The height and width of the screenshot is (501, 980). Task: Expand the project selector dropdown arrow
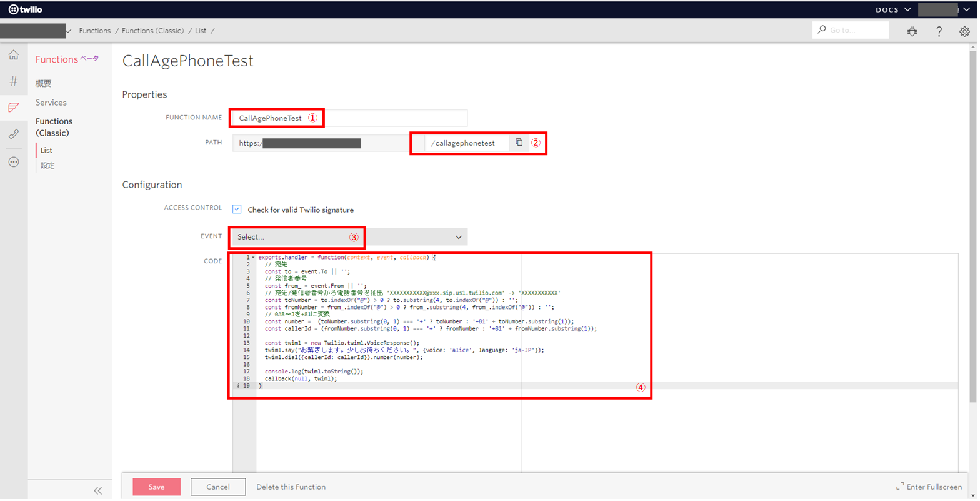68,31
